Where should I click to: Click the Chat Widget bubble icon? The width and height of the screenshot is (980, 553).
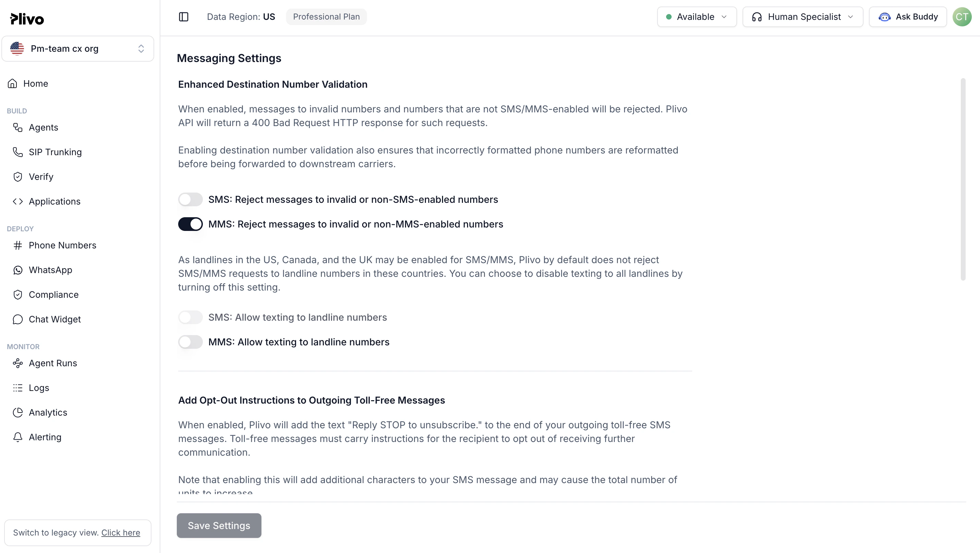[18, 319]
